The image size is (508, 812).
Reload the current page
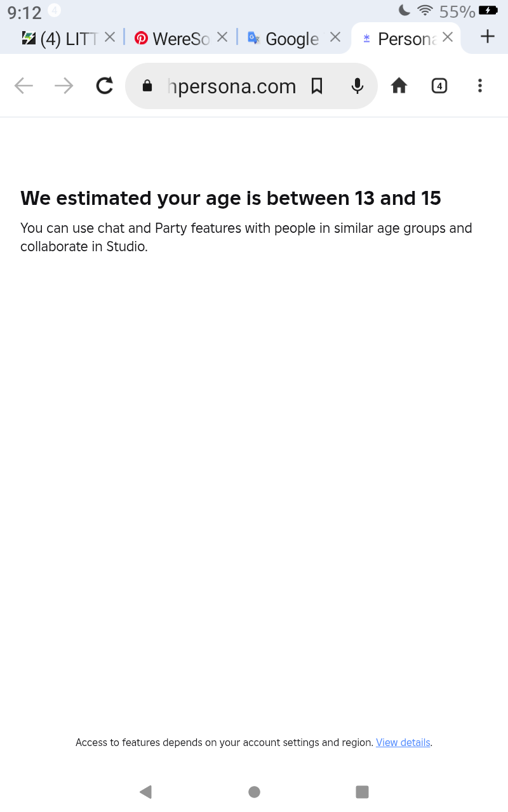[105, 86]
